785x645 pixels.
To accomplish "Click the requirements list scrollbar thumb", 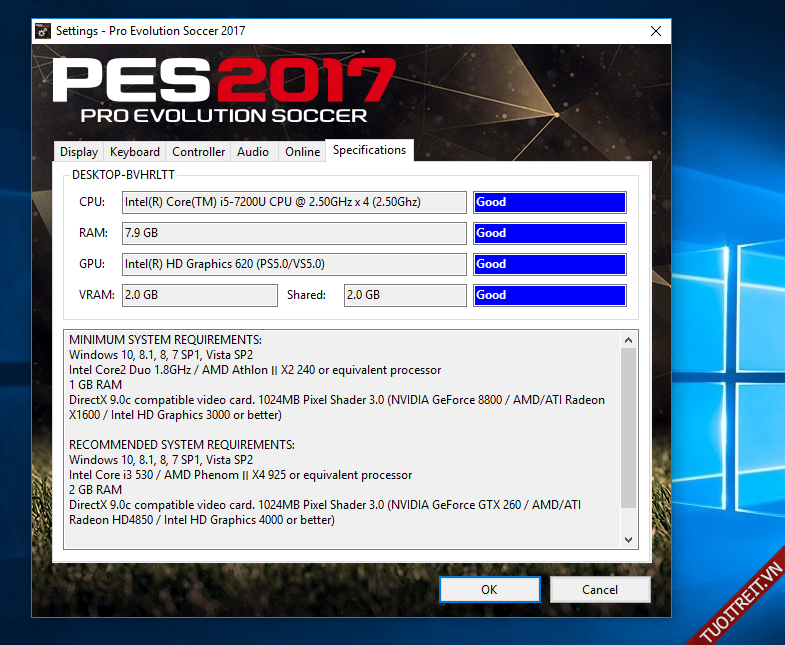I will click(x=629, y=427).
